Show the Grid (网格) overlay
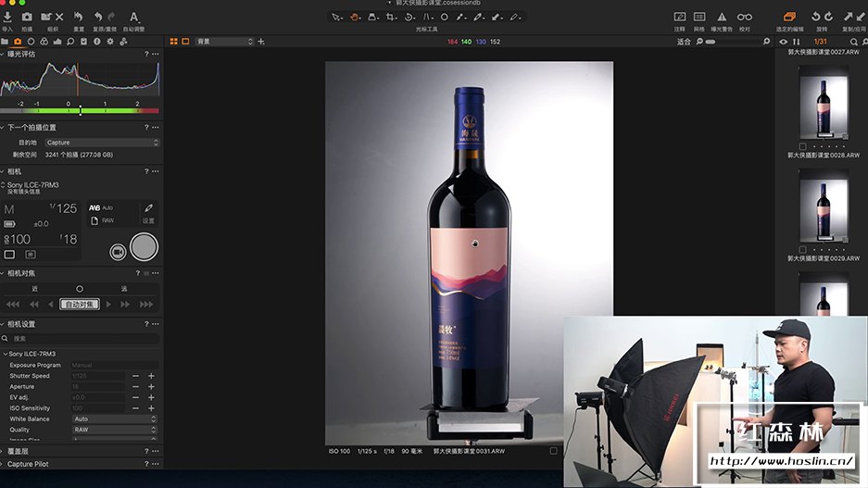 pyautogui.click(x=699, y=17)
